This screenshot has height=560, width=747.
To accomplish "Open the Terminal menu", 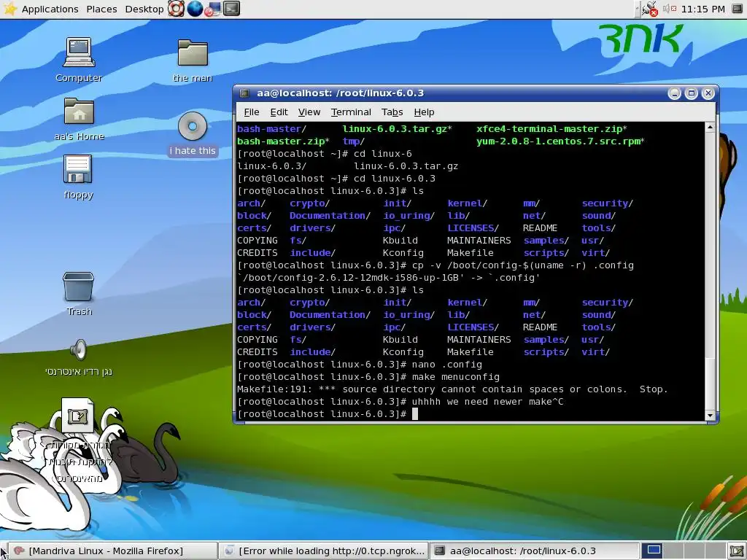I will click(351, 112).
